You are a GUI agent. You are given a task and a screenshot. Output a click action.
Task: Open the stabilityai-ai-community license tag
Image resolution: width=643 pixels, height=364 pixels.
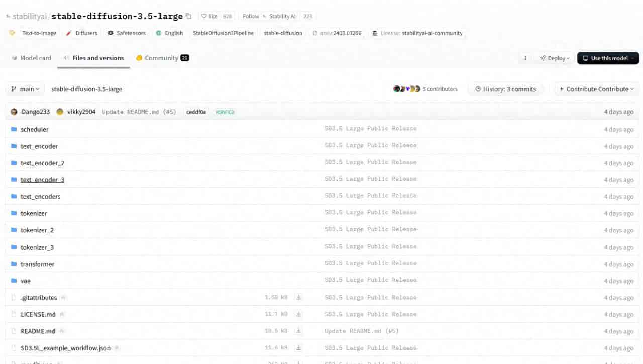click(417, 33)
